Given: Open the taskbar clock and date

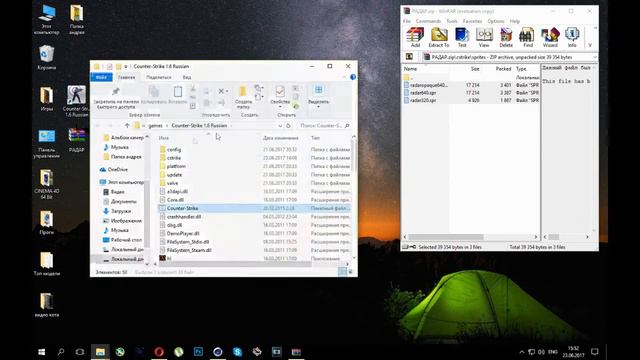Looking at the screenshot, I should click(x=573, y=351).
